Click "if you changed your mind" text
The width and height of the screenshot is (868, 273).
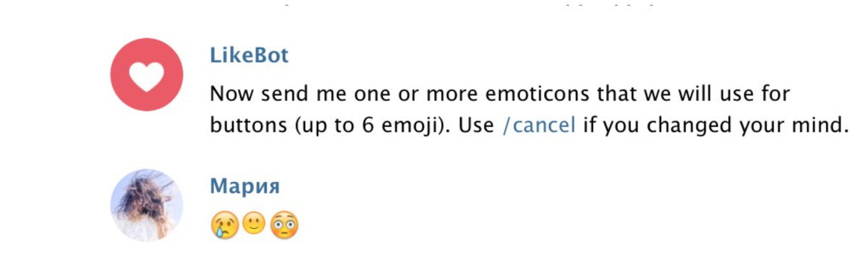coord(715,126)
